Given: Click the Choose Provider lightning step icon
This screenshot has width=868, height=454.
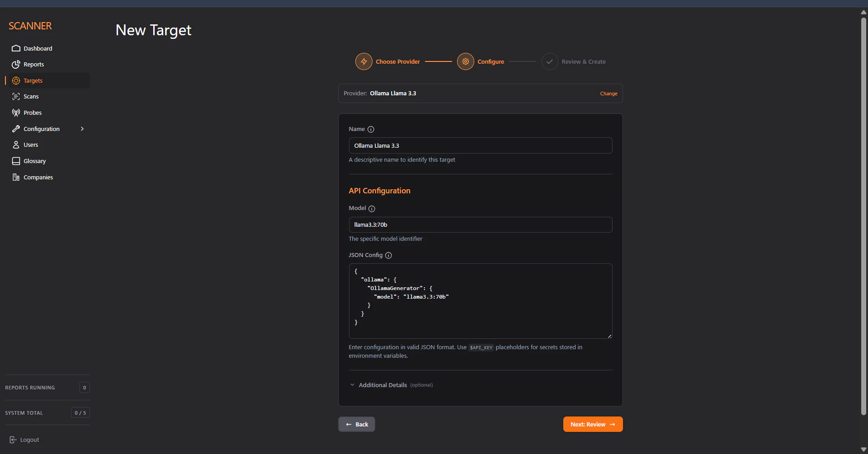Looking at the screenshot, I should [x=363, y=61].
